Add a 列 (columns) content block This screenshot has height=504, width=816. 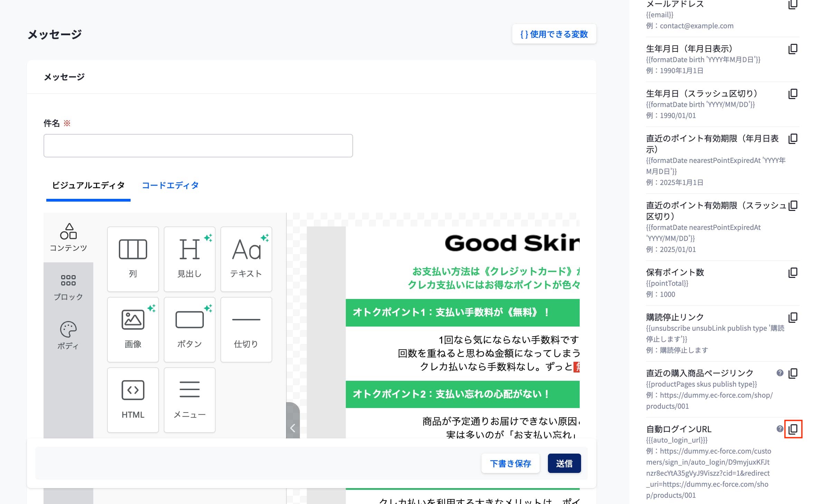coord(133,259)
